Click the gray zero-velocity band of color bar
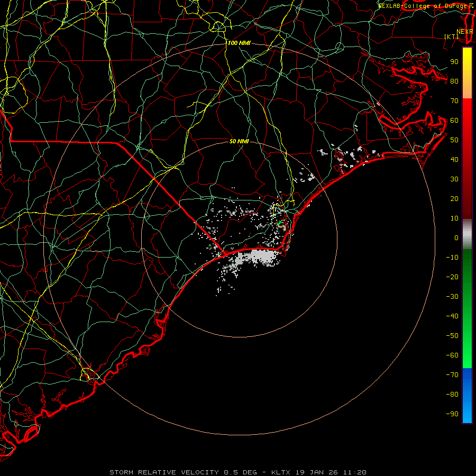This screenshot has width=476, height=476. (467, 234)
